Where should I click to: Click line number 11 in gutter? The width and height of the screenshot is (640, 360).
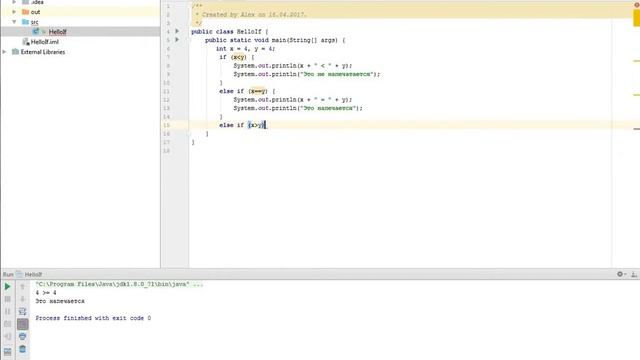click(x=167, y=91)
